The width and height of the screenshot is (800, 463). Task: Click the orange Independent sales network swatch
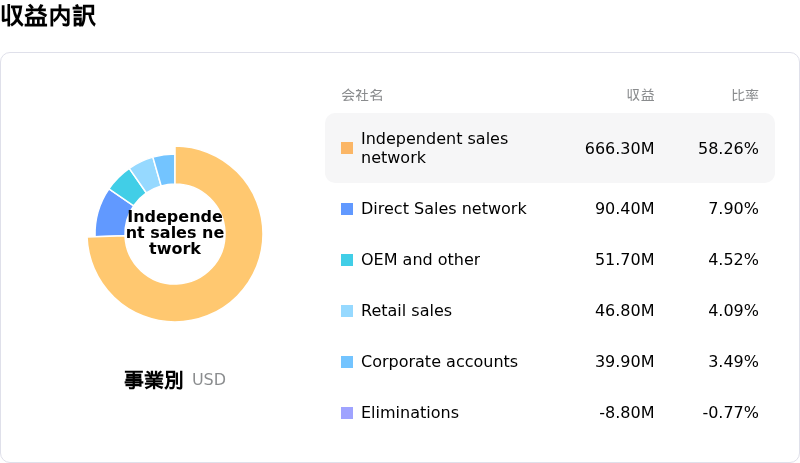pos(347,148)
